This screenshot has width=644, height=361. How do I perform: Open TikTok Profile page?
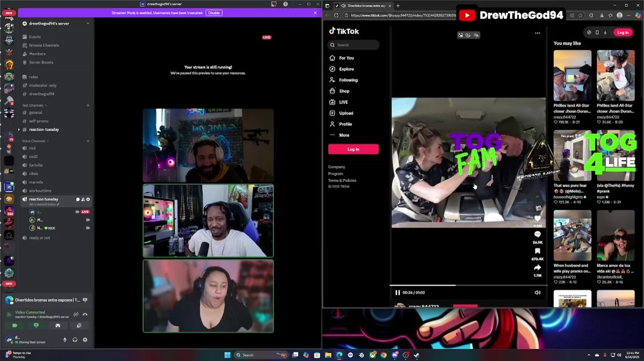click(x=345, y=124)
